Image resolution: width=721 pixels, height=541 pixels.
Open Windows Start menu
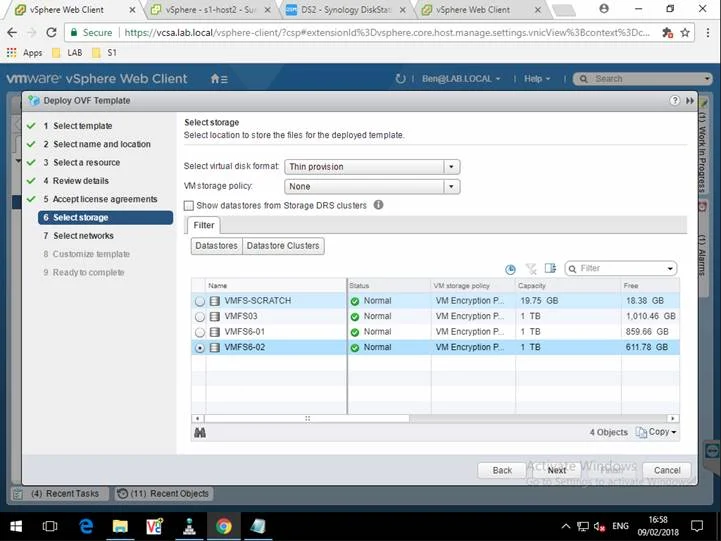(x=16, y=526)
